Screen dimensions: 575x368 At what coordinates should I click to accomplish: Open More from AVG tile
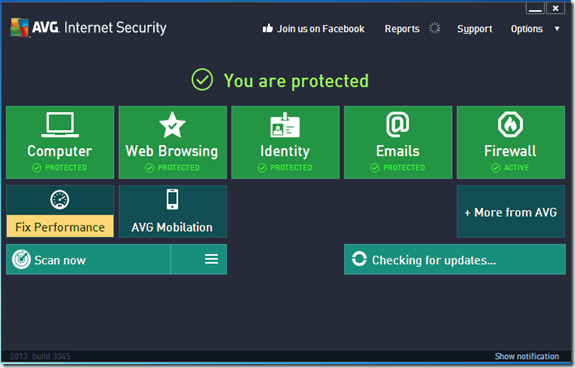click(x=511, y=211)
